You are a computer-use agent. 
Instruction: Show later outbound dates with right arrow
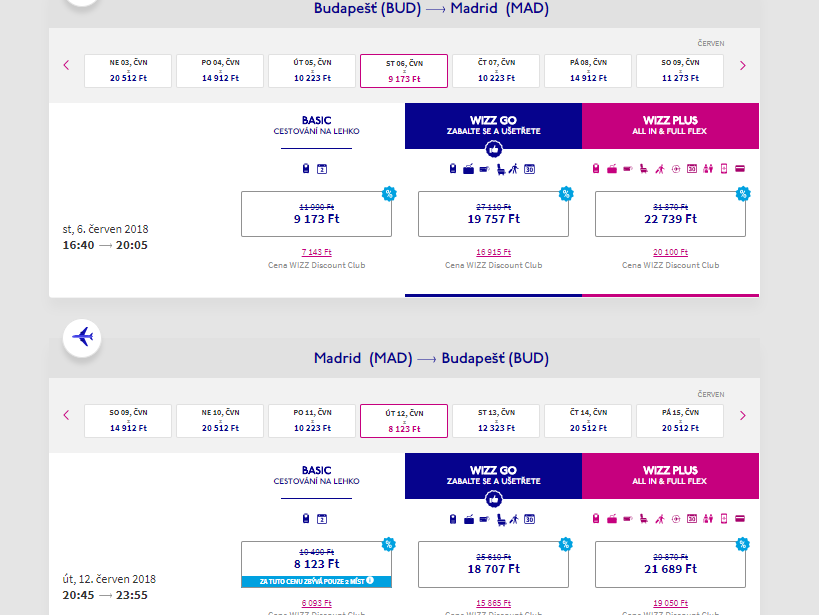click(x=743, y=66)
